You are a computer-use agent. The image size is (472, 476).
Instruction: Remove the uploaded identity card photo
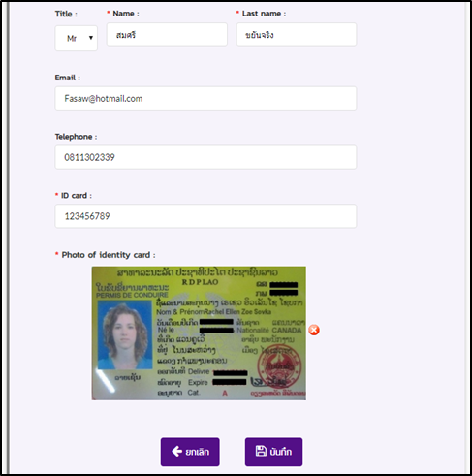point(314,330)
